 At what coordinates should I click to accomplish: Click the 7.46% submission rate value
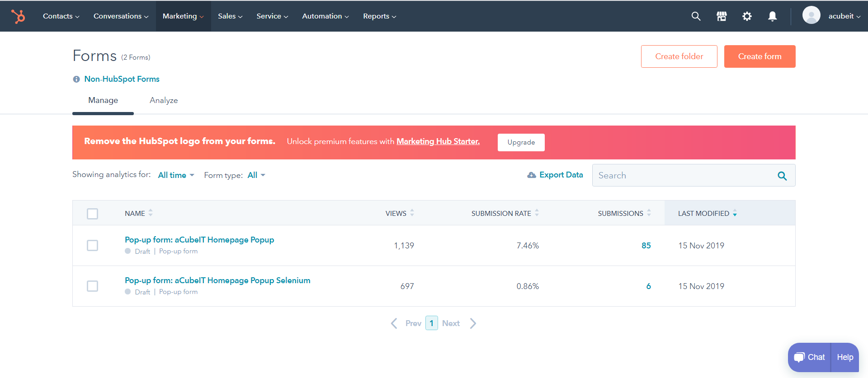528,246
